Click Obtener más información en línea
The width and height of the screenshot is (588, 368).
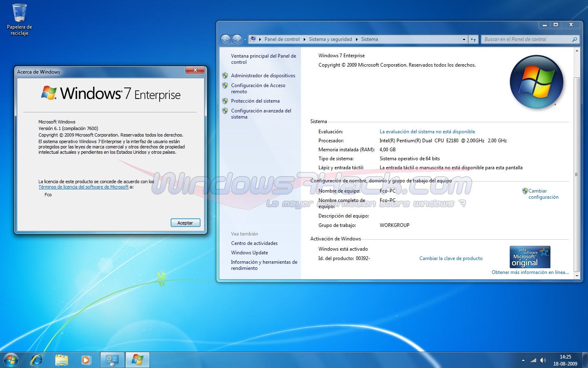click(x=530, y=272)
